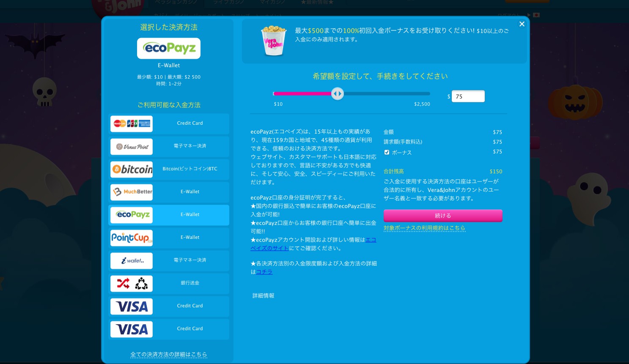Pick the MuchBetter e-wallet logo

132,192
